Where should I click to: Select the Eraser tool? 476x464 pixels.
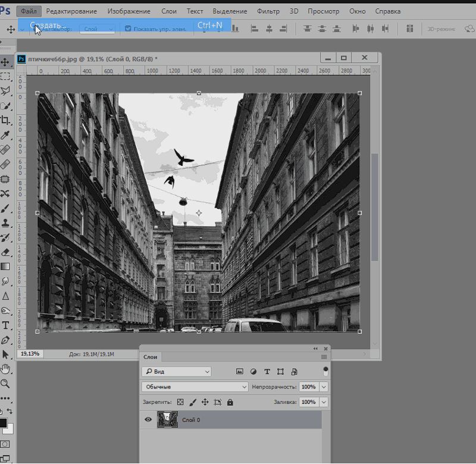(5, 252)
